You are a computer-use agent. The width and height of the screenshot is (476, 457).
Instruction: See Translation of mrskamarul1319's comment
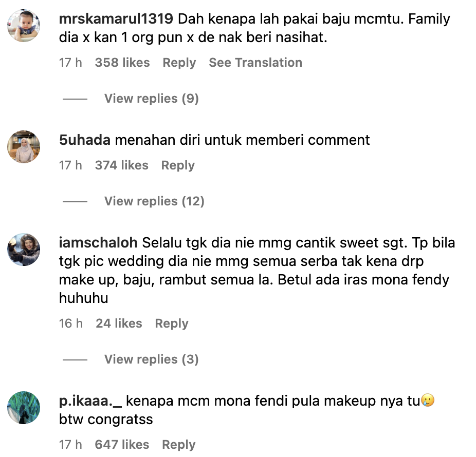coord(255,63)
